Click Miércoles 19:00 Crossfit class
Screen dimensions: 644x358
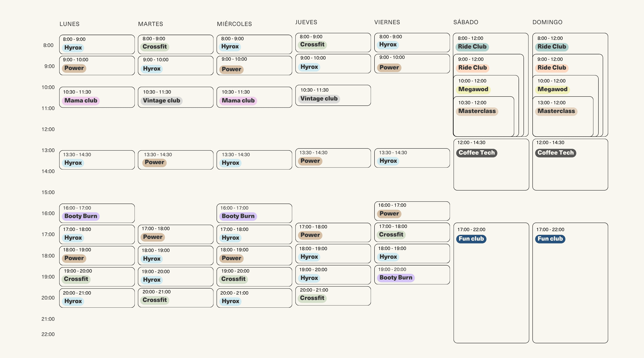point(254,277)
